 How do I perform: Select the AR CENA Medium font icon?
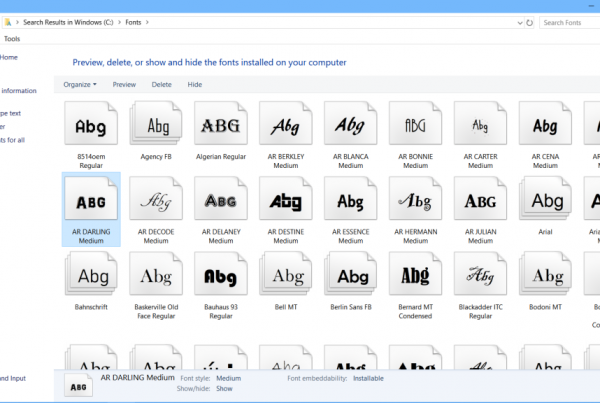click(x=545, y=123)
